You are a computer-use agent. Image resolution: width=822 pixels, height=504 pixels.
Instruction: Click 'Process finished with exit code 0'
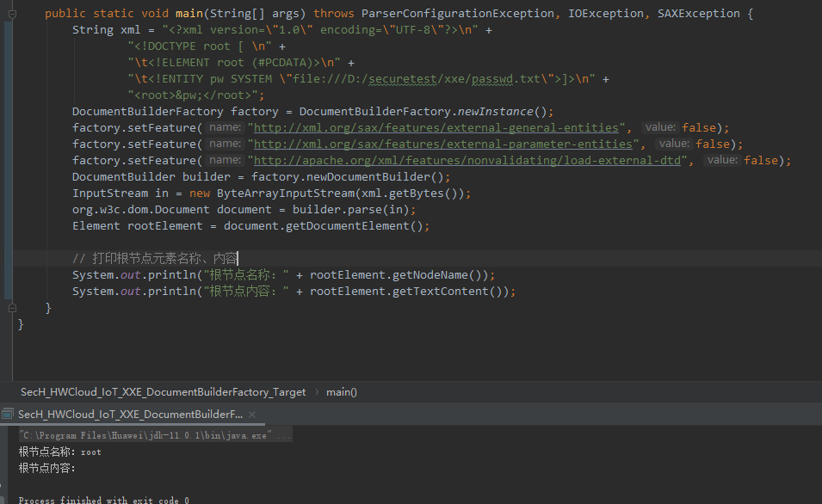click(x=104, y=500)
